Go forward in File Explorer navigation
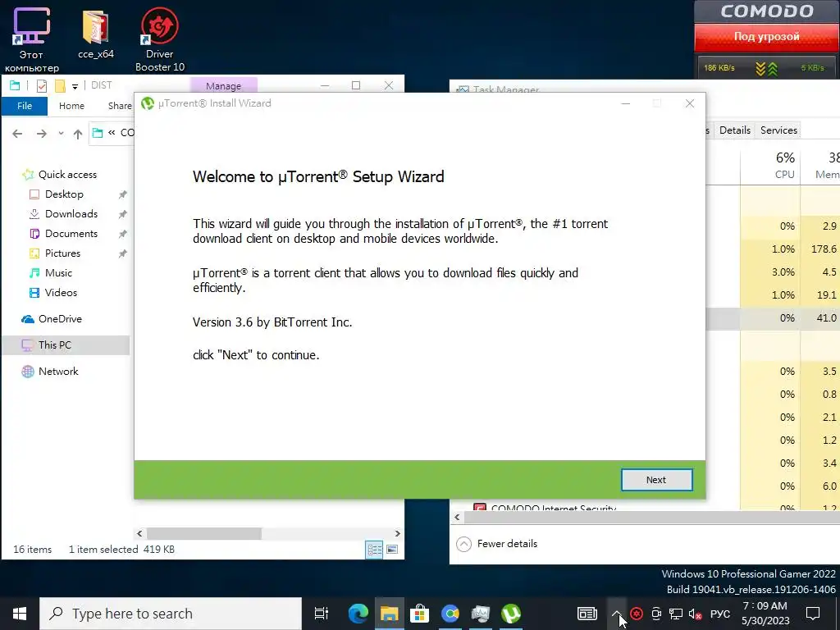Screen dimensions: 840x630 click(x=41, y=134)
